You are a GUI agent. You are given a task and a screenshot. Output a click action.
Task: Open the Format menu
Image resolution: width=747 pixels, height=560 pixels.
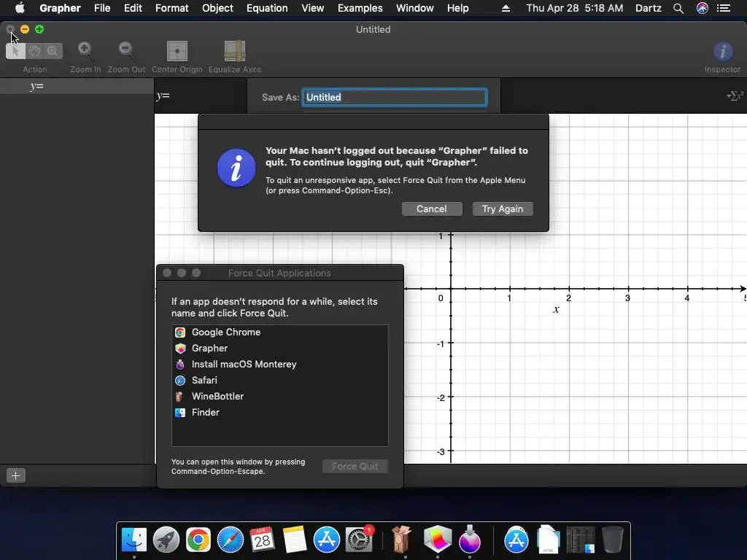click(172, 8)
